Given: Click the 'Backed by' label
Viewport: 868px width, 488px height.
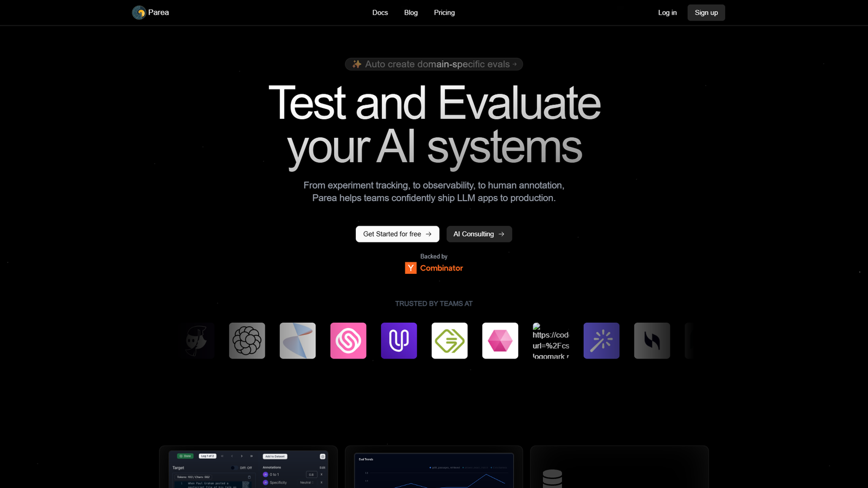Looking at the screenshot, I should [434, 256].
